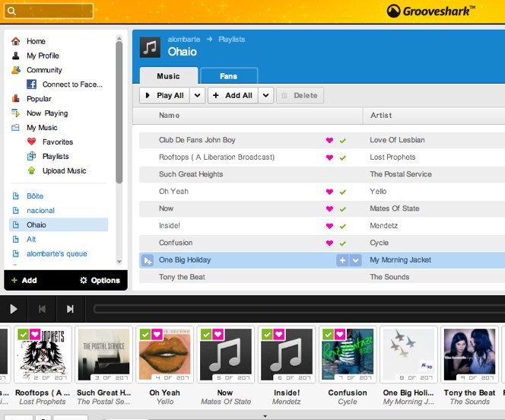Click Next track button
The image size is (505, 420).
click(70, 309)
